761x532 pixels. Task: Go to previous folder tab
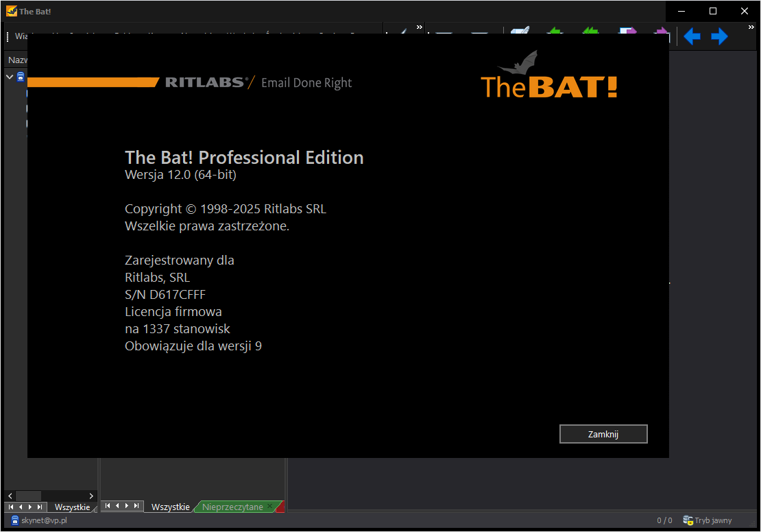tap(21, 507)
